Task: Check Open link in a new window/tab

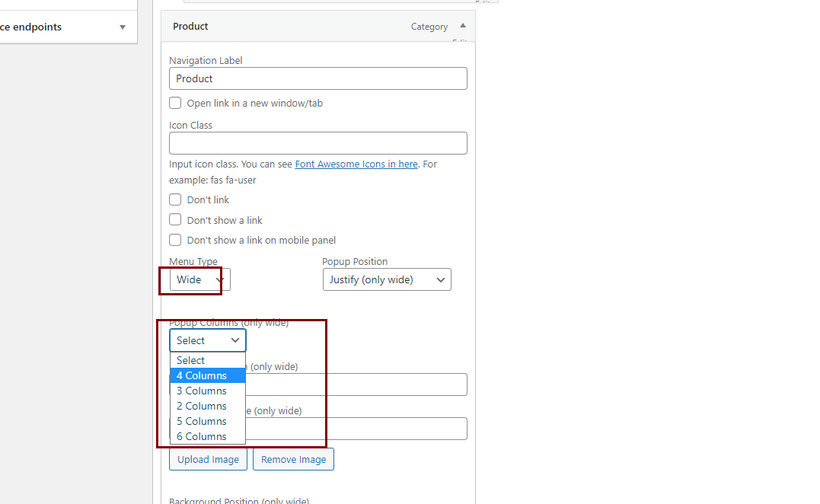Action: (x=175, y=103)
